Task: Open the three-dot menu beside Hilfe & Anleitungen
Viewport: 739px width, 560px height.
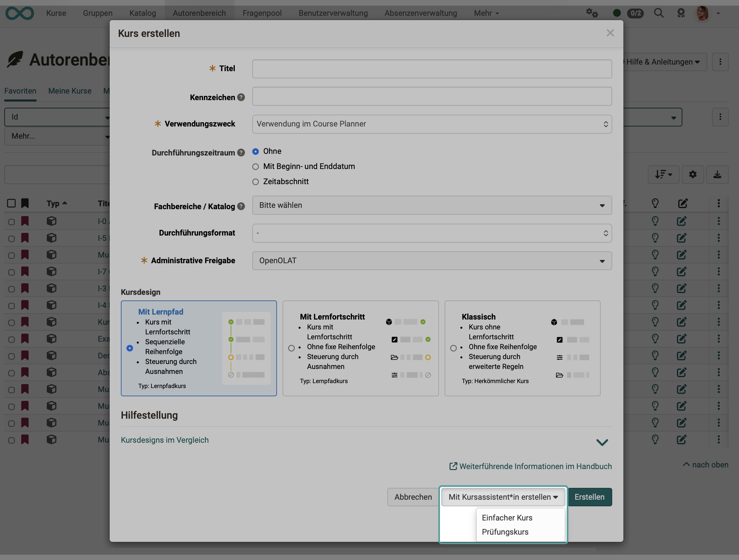Action: pos(720,62)
